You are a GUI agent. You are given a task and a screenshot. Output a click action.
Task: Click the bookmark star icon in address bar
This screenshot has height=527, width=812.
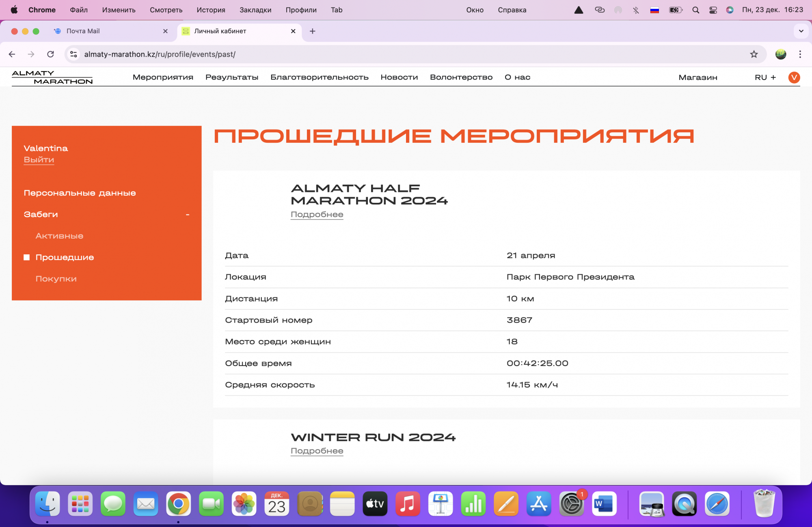point(754,54)
